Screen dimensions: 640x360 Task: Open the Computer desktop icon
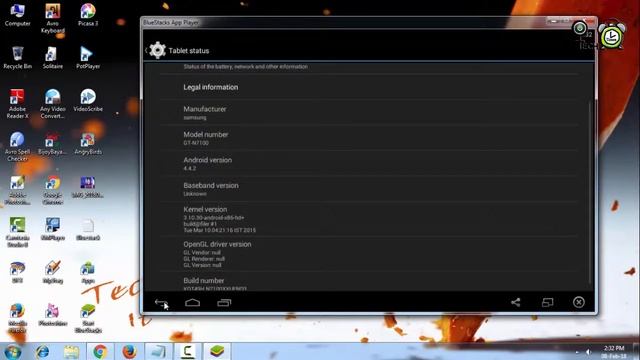(x=18, y=16)
